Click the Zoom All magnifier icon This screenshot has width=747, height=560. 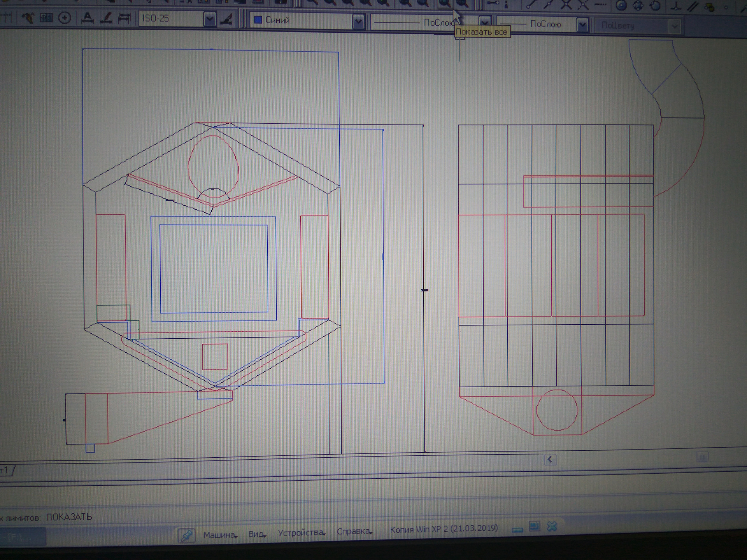[x=445, y=4]
